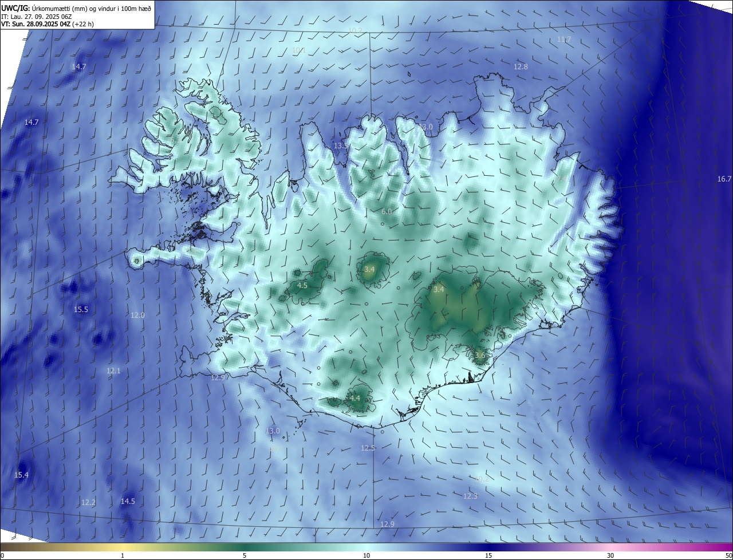Image resolution: width=733 pixels, height=560 pixels.
Task: Click the map value label '4.5'
Action: click(302, 285)
